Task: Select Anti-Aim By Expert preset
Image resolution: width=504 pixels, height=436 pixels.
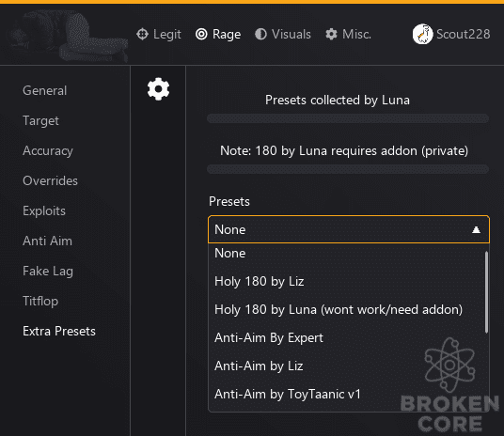Action: point(346,337)
